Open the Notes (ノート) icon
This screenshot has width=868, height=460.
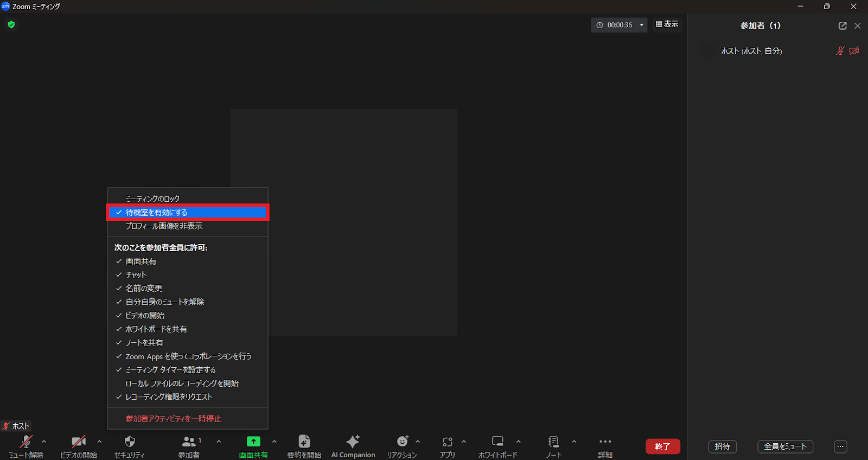[x=553, y=442]
